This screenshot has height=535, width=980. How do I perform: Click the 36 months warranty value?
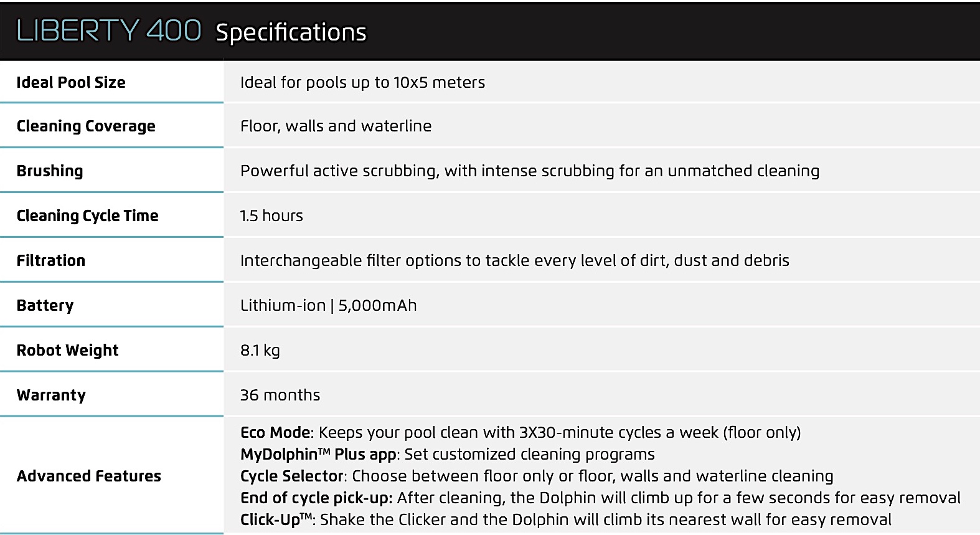pyautogui.click(x=280, y=395)
